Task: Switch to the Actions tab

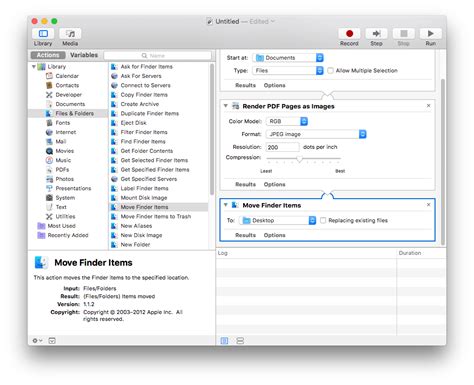Action: (48, 55)
